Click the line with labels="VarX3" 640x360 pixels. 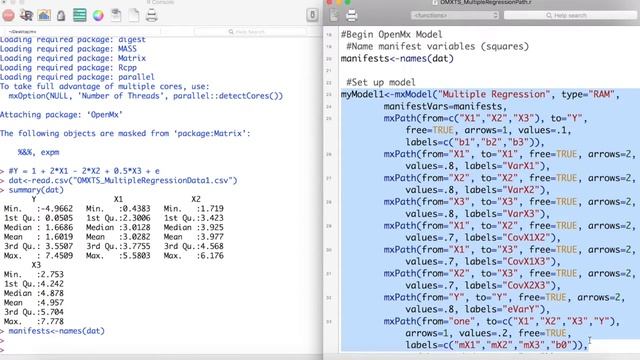click(x=478, y=214)
